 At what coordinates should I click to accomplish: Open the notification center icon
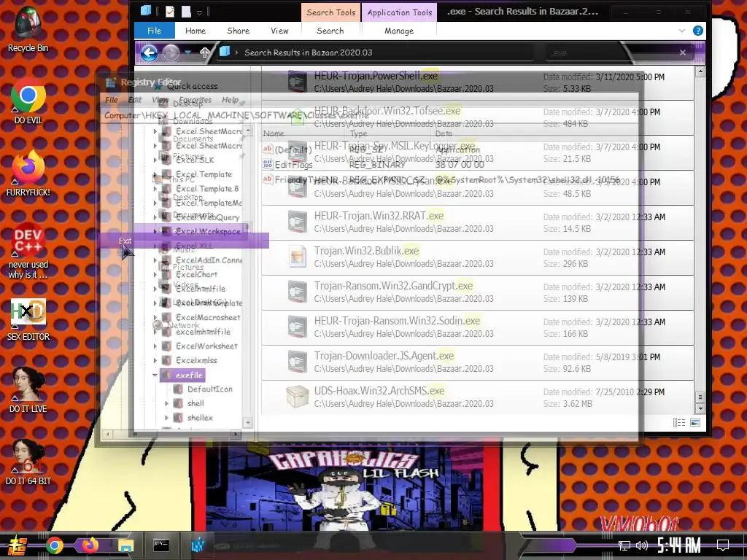[x=723, y=545]
